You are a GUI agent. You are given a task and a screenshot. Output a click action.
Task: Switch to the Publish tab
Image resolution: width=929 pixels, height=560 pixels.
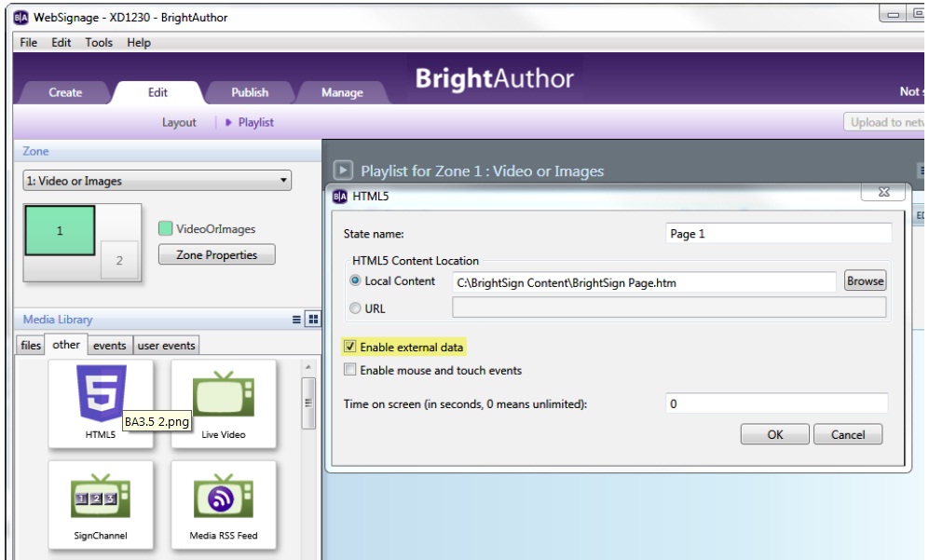249,92
